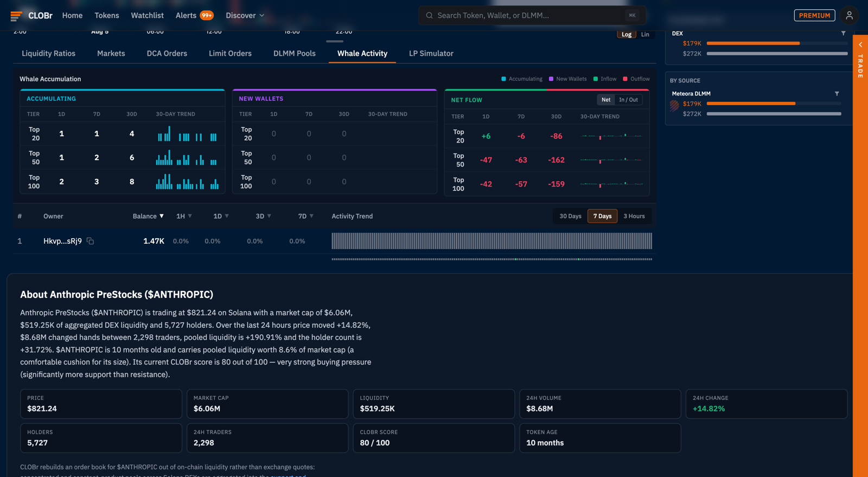Go to Home in the navbar
Viewport: 868px width, 477px height.
(73, 15)
